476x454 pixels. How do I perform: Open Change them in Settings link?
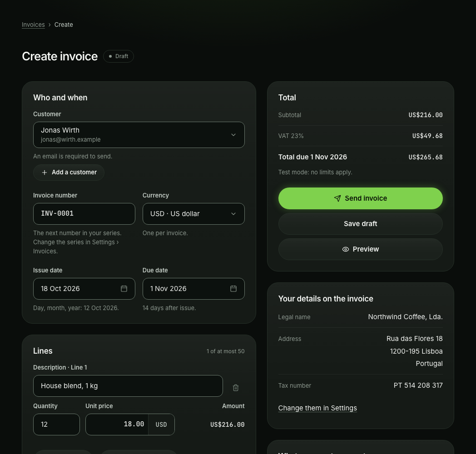[317, 408]
